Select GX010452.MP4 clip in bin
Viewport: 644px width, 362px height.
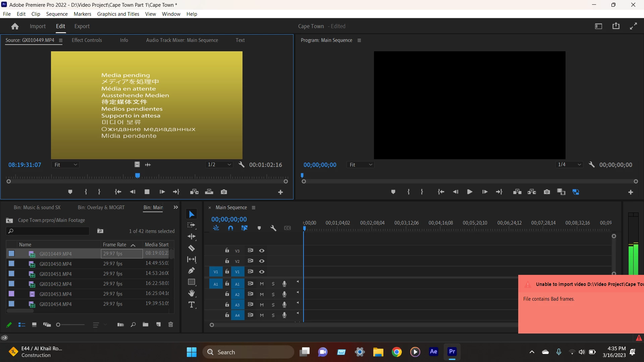(55, 284)
